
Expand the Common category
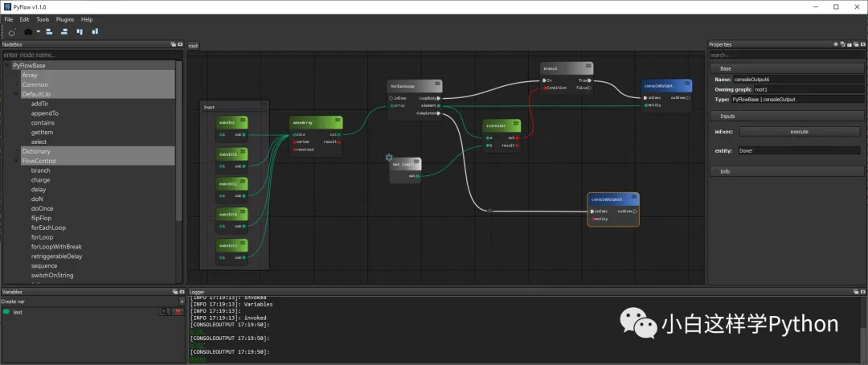pyautogui.click(x=97, y=84)
